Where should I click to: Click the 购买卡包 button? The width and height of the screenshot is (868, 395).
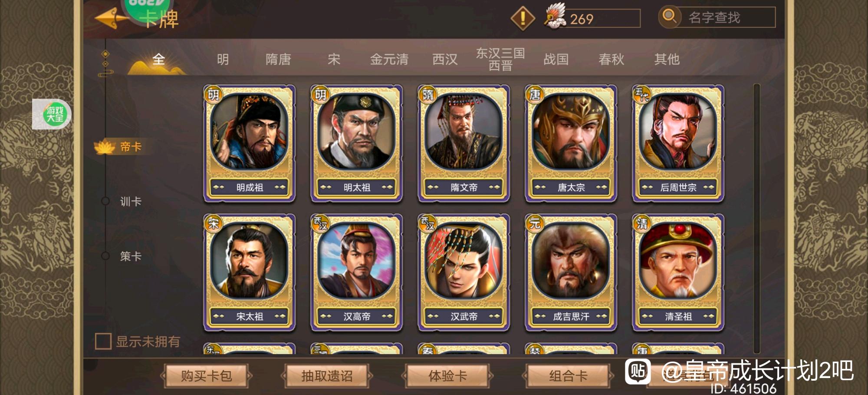(207, 376)
